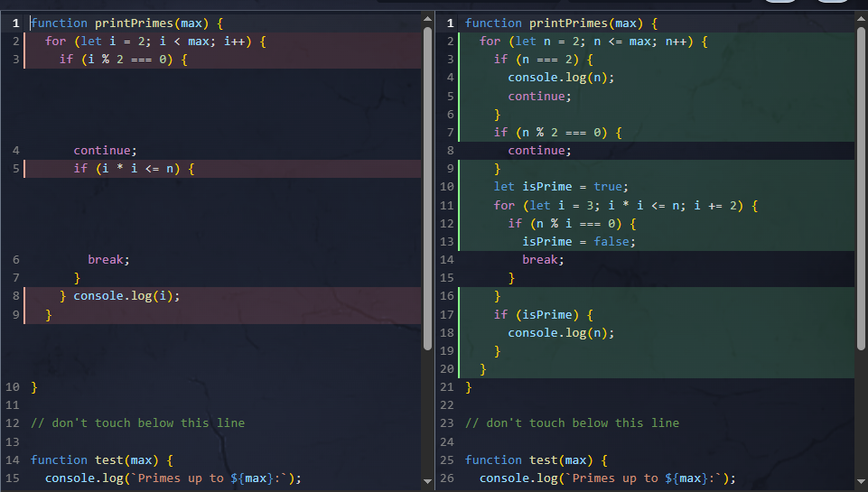Click the 'Primes up to' console.log line in the left pane
The width and height of the screenshot is (868, 492).
(173, 478)
